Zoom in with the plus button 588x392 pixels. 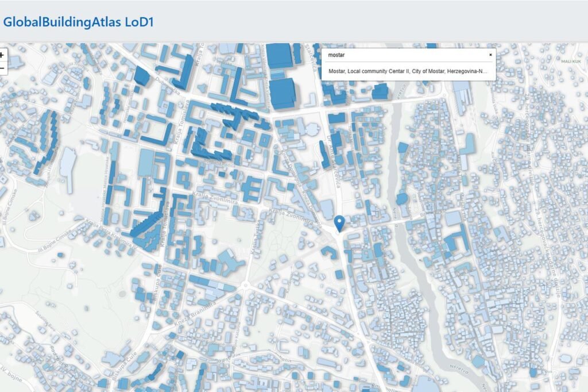pyautogui.click(x=2, y=55)
